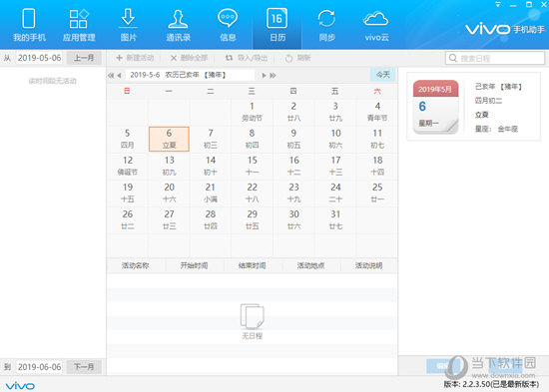This screenshot has height=392, width=549.
Task: Open the 我的手机 (My Phone) section
Action: tap(29, 25)
